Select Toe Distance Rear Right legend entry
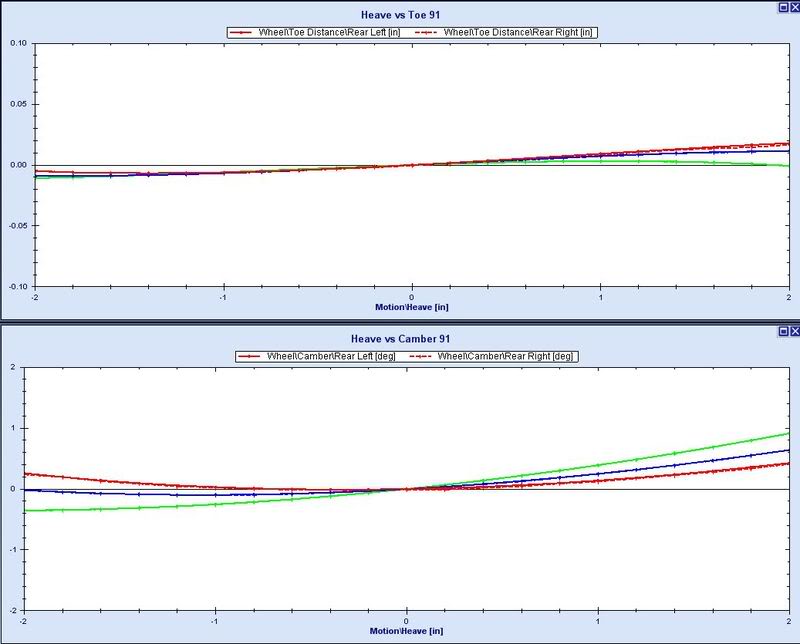Viewport: 800px width, 644px height. tap(504, 32)
